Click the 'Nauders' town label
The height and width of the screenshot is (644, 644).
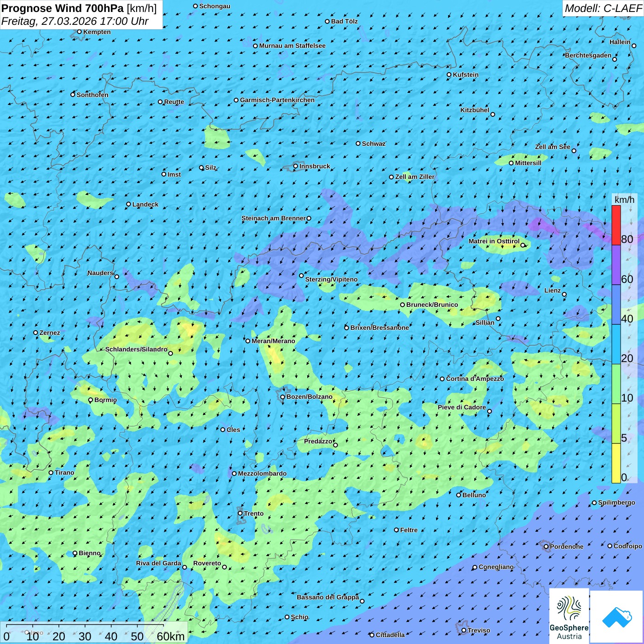(100, 273)
